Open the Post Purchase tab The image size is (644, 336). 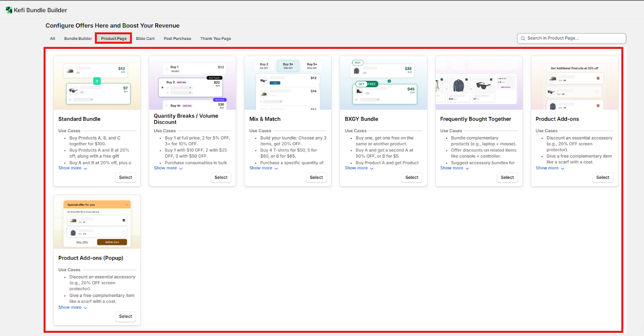click(177, 39)
